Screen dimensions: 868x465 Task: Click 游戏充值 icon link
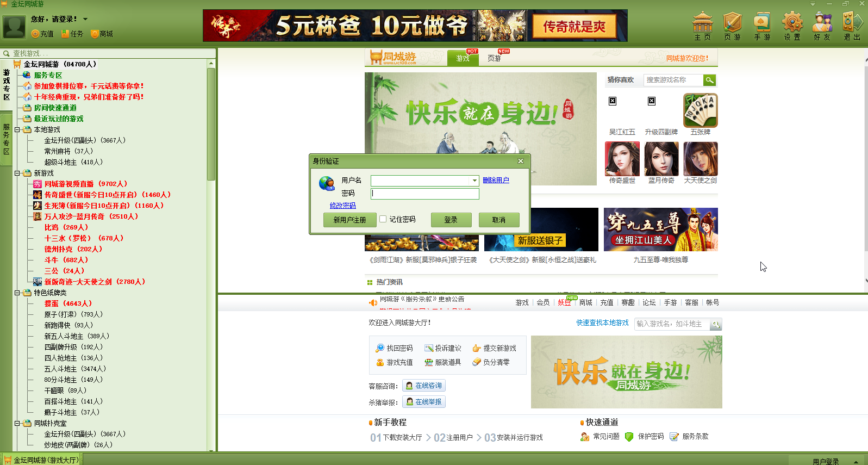tap(394, 362)
